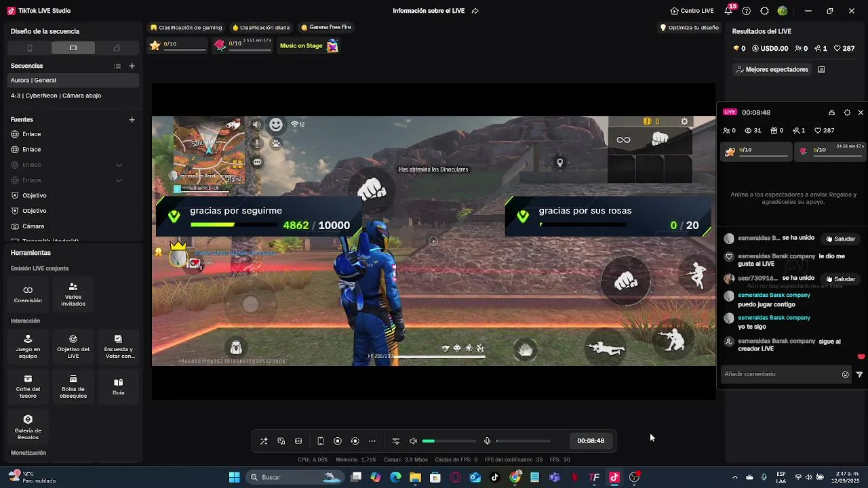Open Mejores espectadores list

772,69
